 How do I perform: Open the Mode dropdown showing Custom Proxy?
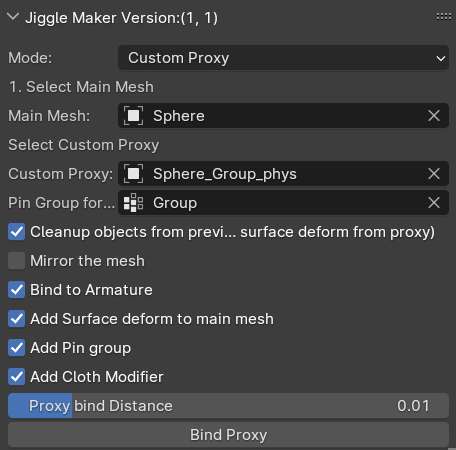tap(284, 58)
